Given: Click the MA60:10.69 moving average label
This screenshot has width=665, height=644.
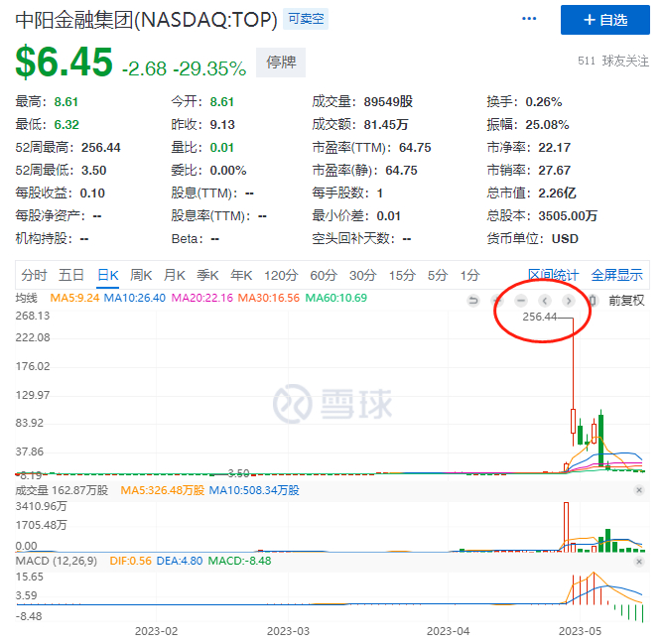Looking at the screenshot, I should click(x=335, y=298).
